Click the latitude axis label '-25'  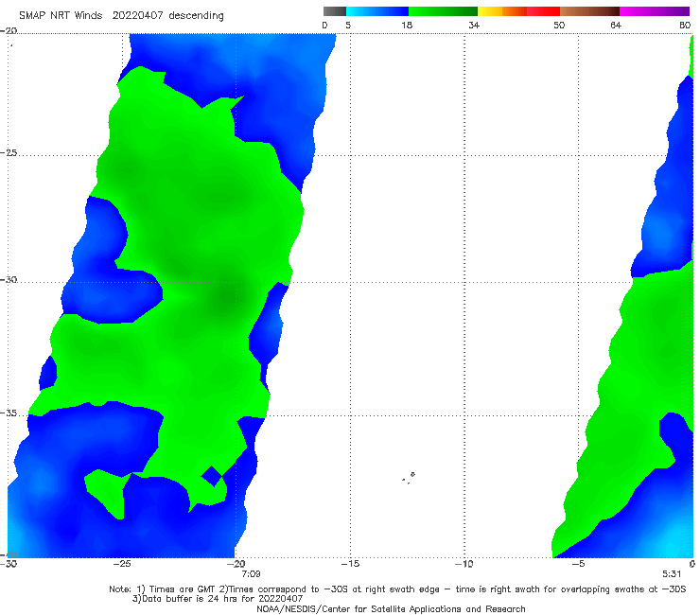[x=9, y=153]
